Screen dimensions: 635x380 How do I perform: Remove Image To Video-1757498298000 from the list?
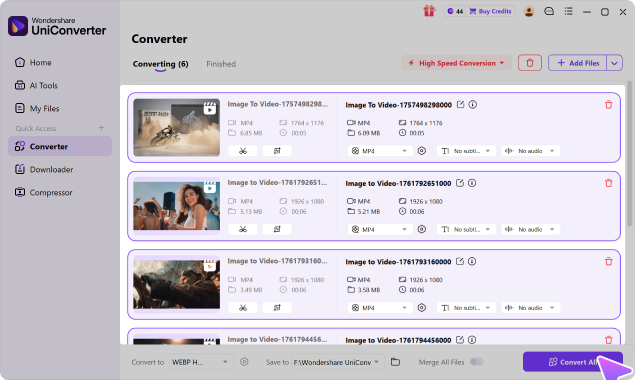[609, 105]
